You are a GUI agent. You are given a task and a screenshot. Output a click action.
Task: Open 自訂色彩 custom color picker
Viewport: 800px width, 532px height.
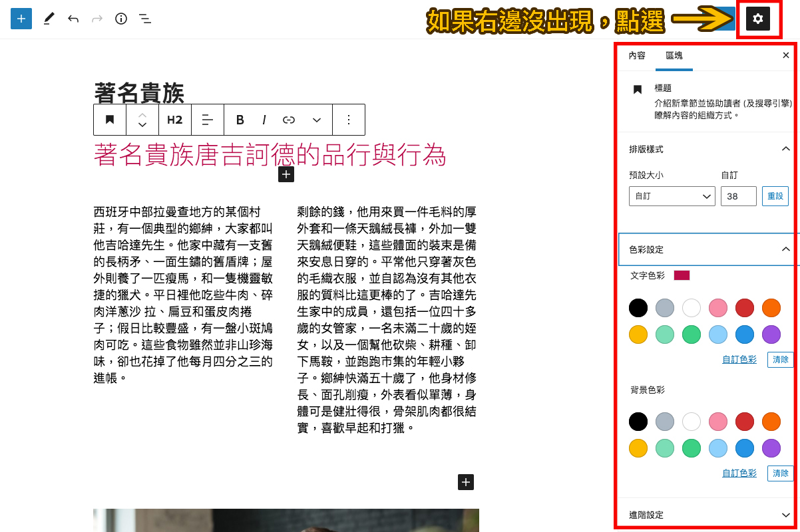point(739,359)
